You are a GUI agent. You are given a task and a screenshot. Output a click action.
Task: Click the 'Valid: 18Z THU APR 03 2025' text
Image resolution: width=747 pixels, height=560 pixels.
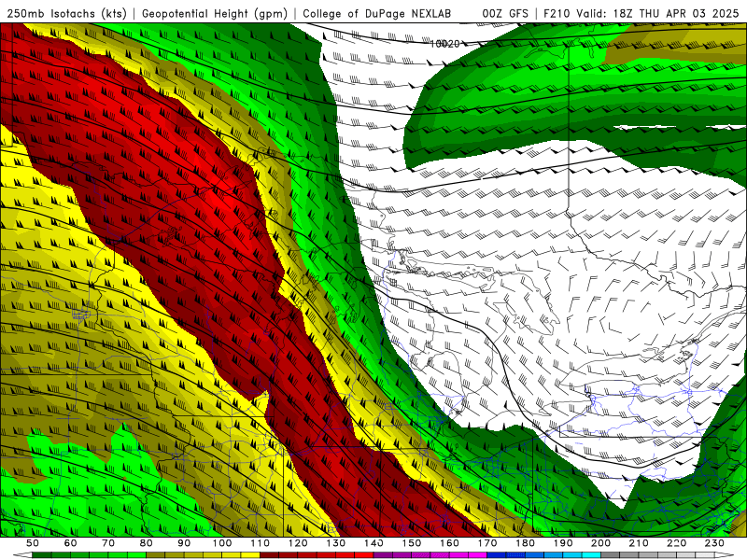tap(657, 13)
